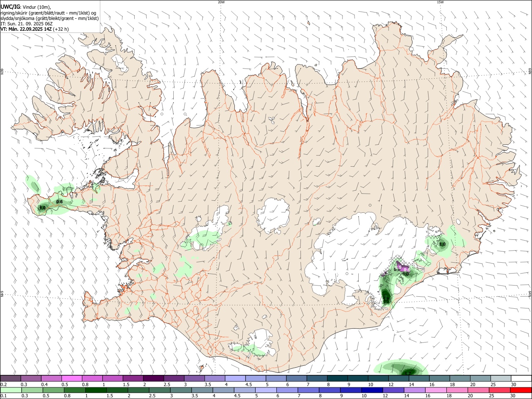The height and width of the screenshot is (399, 532).
Task: Select the palest green 0.1 swatch in lower scale
Action: point(11,390)
